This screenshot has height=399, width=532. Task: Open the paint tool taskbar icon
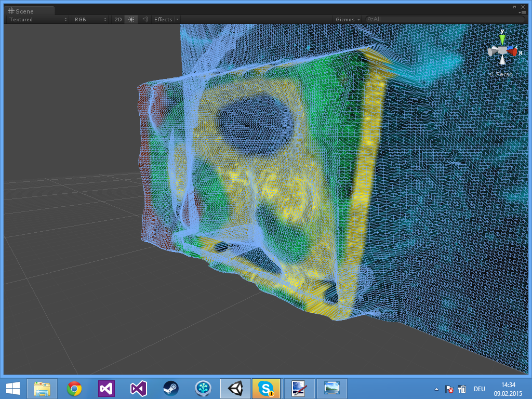[x=300, y=388]
